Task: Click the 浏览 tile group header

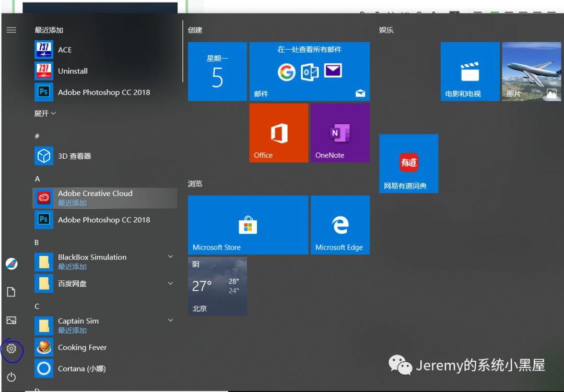Action: pos(195,183)
